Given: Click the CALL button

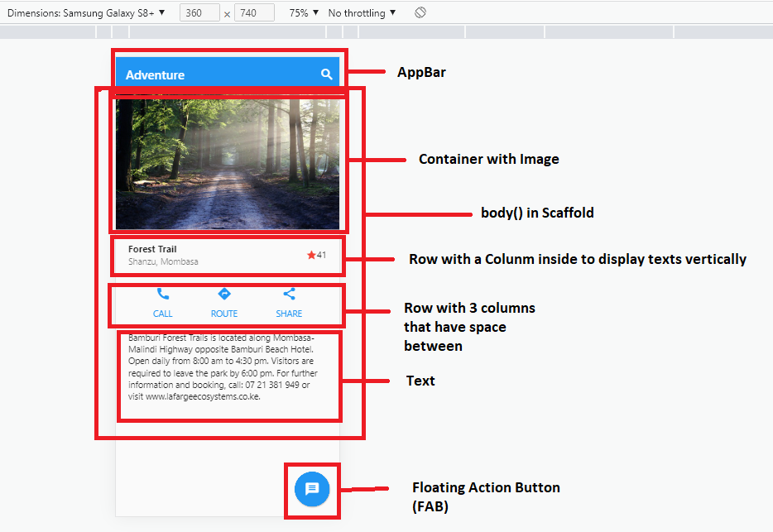Looking at the screenshot, I should [162, 314].
